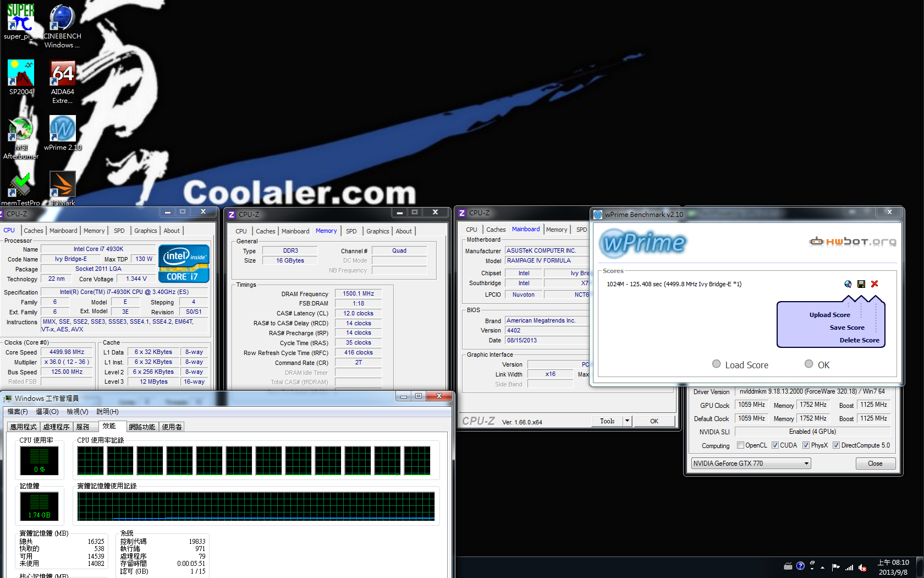This screenshot has height=578, width=924.
Task: Click the floppy disk save score icon
Action: [861, 284]
